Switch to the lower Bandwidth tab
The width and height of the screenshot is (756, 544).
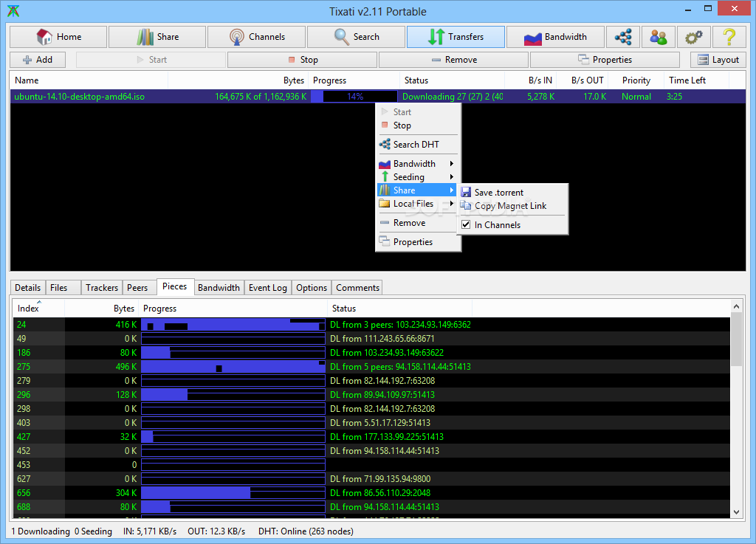[219, 288]
